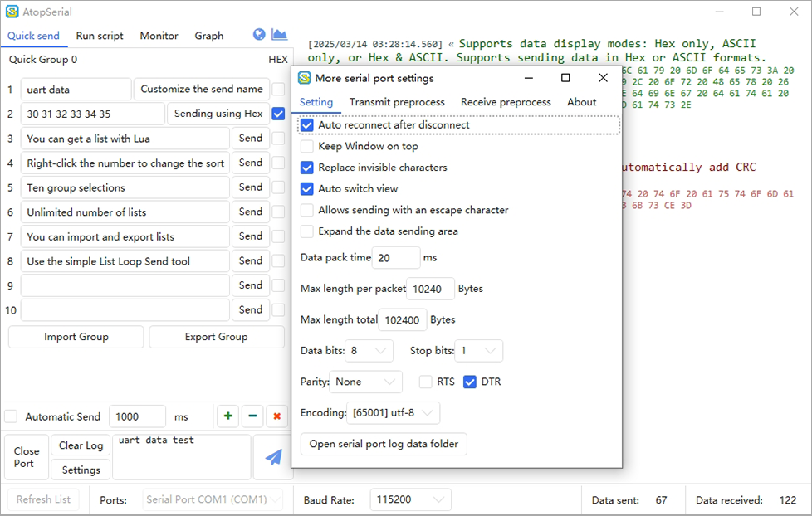Click Send for 'You can get a list with Lua'
Screen dimensions: 812x516
[x=251, y=139]
